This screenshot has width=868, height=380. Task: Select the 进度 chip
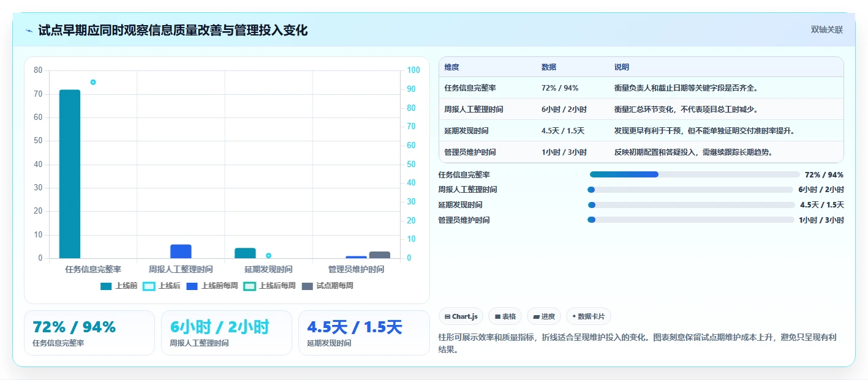tap(544, 316)
